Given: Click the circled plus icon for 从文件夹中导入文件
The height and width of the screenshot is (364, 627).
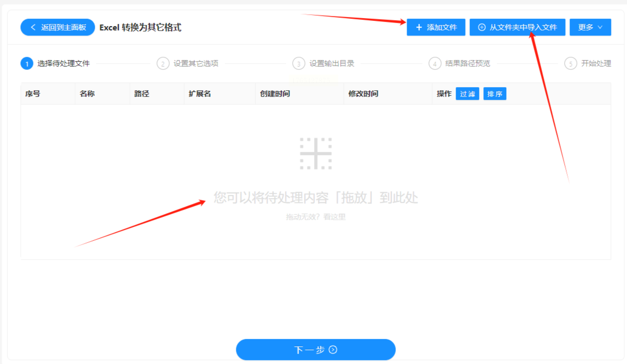Looking at the screenshot, I should (x=482, y=27).
